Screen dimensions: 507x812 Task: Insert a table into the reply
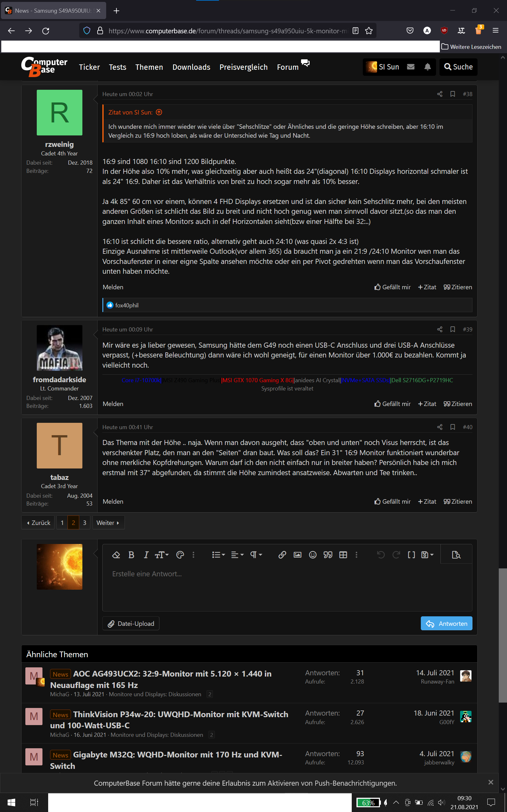343,555
